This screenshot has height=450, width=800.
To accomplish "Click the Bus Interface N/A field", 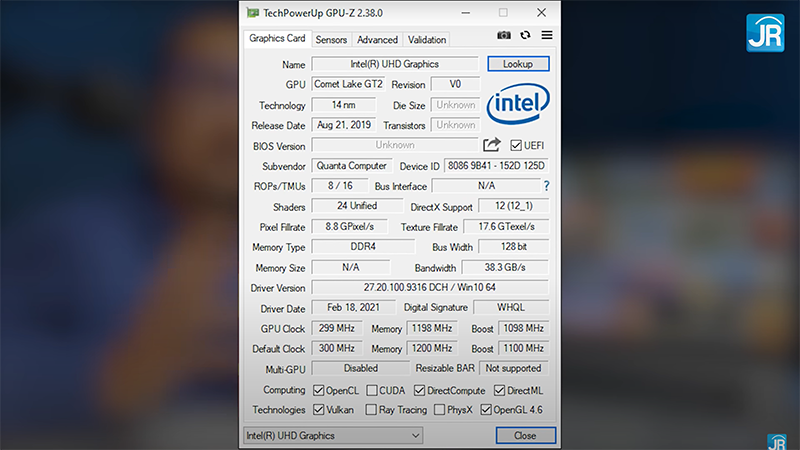I will [486, 186].
